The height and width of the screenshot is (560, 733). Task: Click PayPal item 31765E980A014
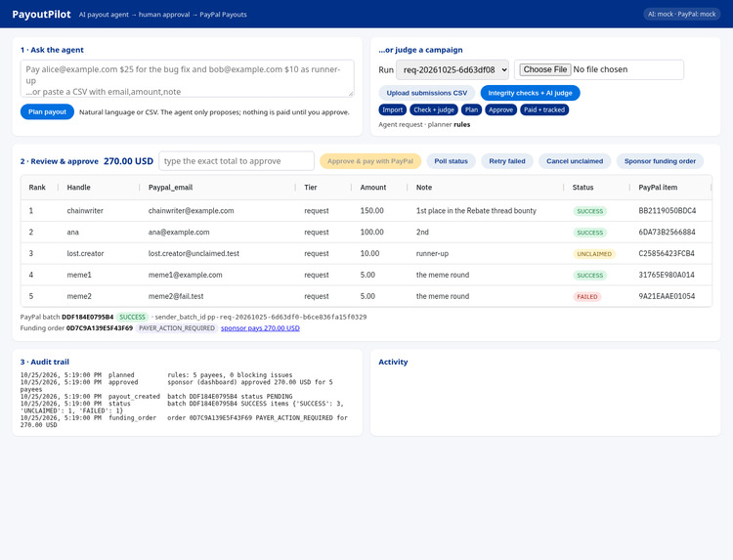[x=667, y=275]
